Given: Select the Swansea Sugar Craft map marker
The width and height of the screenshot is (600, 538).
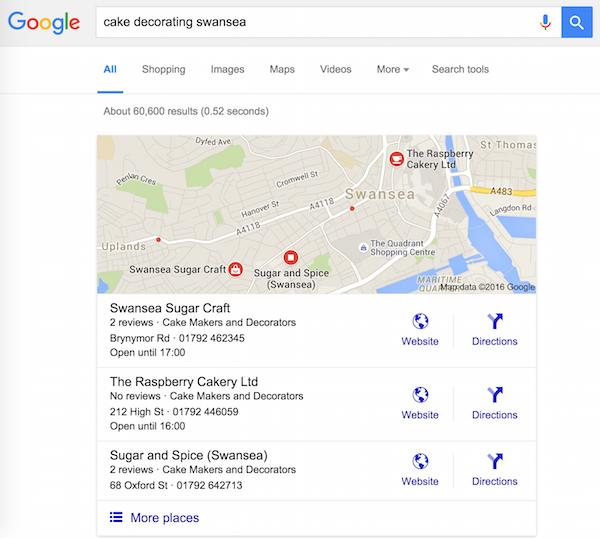Looking at the screenshot, I should point(235,268).
